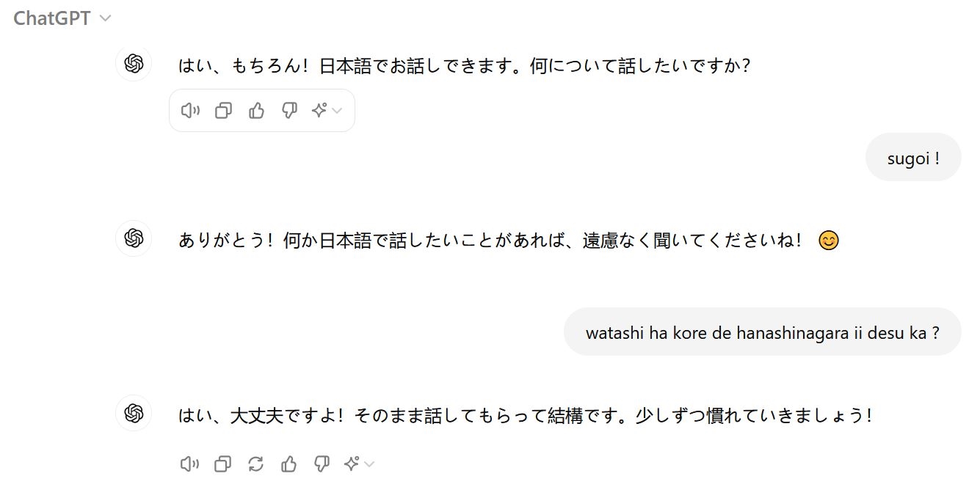Regenerate the last response
The width and height of the screenshot is (980, 487).
pyautogui.click(x=255, y=464)
